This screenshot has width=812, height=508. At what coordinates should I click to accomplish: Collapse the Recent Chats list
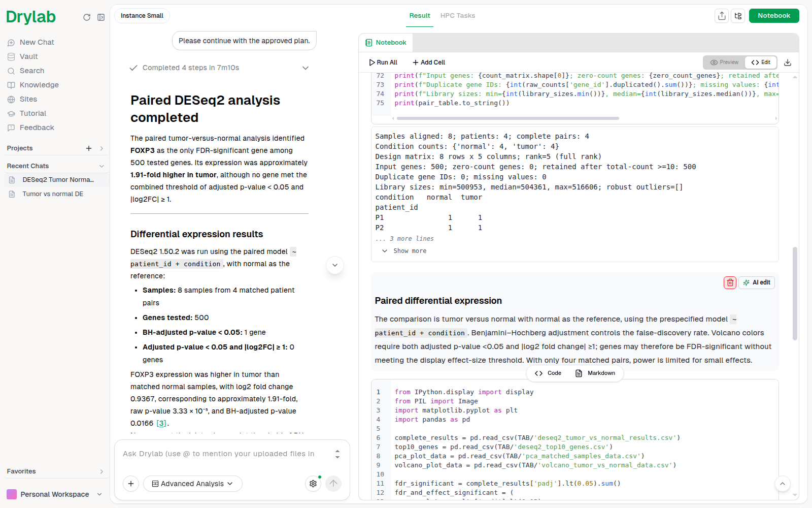101,166
